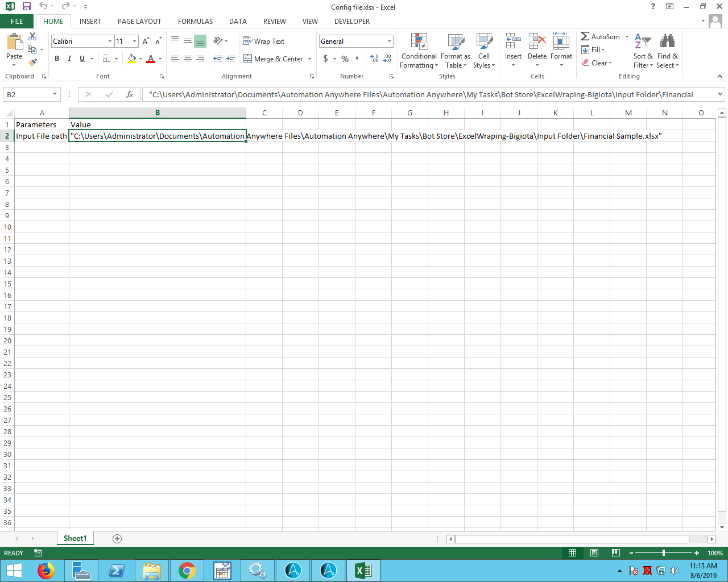Click the Save icon in quick access toolbar
728x582 pixels.
pos(27,7)
